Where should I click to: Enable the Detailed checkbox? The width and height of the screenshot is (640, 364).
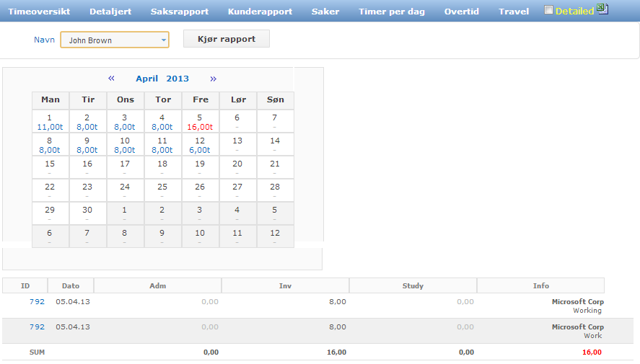click(548, 10)
